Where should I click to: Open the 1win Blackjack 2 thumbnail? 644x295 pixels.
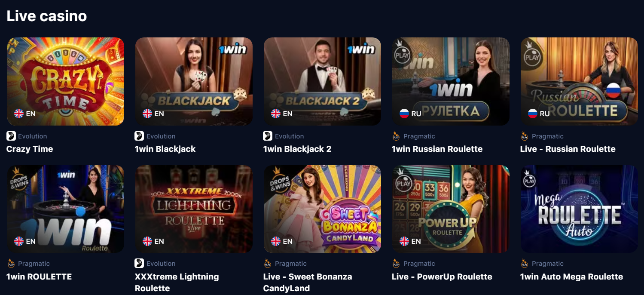pyautogui.click(x=322, y=81)
